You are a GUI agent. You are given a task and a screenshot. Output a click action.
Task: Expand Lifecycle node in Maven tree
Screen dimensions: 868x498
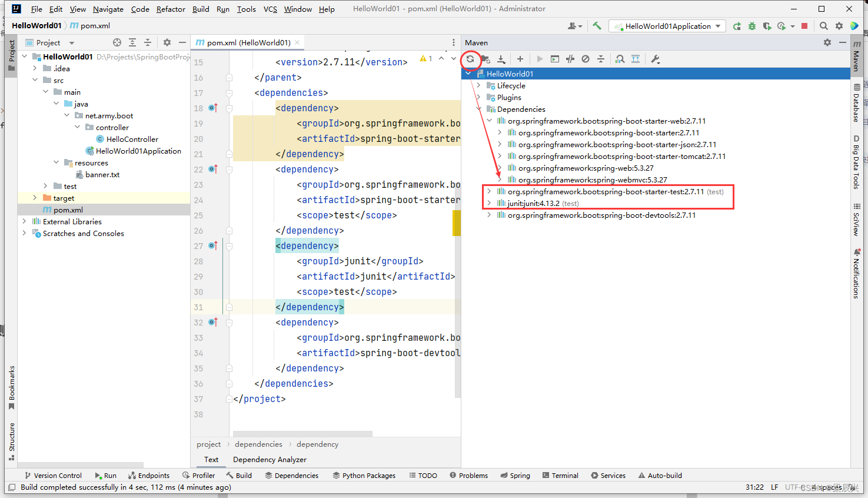point(478,85)
